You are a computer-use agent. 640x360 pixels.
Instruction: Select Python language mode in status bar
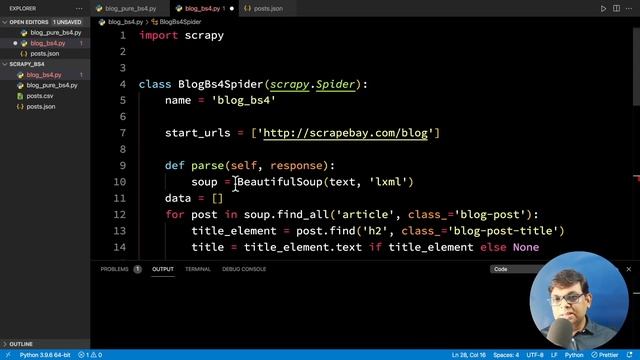[x=573, y=355]
